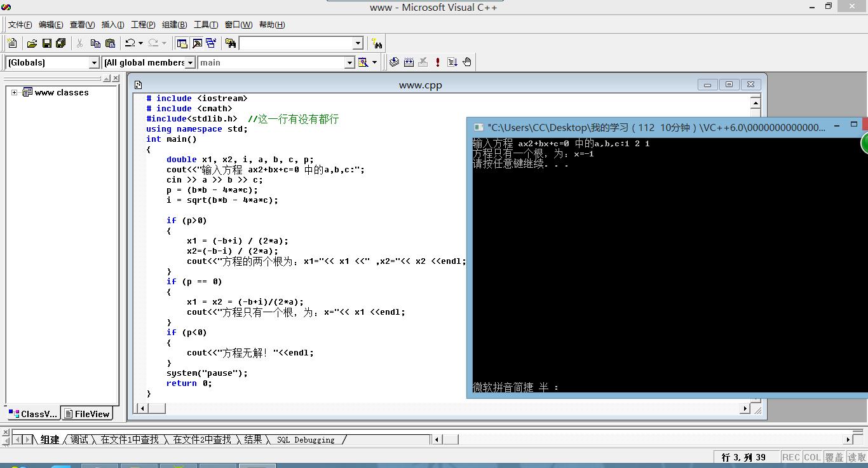Image resolution: width=868 pixels, height=468 pixels.
Task: Click the Paste clipboard icon
Action: click(x=111, y=43)
